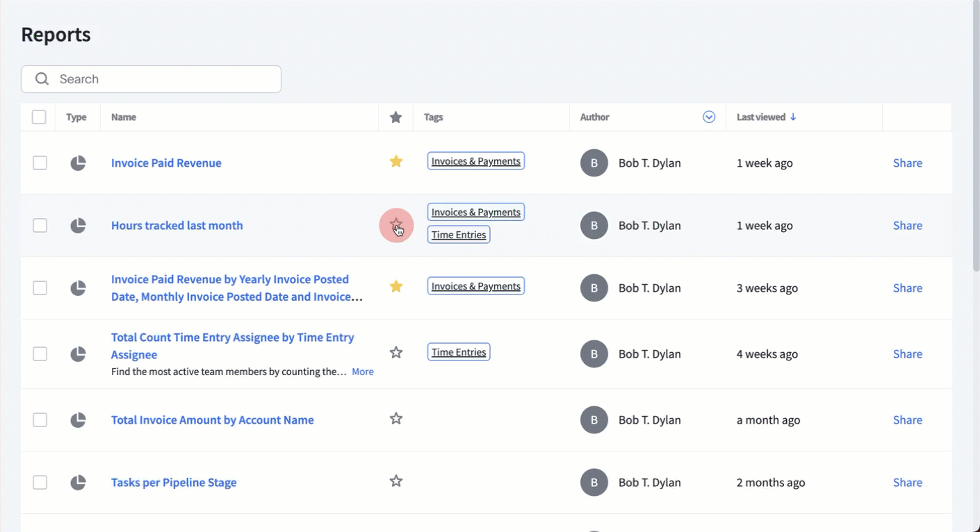Image resolution: width=980 pixels, height=532 pixels.
Task: Star the Hours tracked last month report
Action: pos(395,225)
